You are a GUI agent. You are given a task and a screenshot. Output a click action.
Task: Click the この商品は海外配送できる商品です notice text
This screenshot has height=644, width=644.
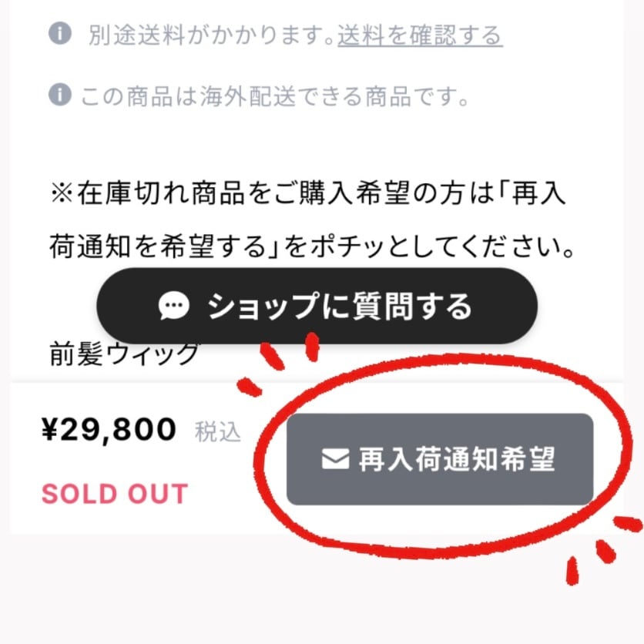pos(275,98)
